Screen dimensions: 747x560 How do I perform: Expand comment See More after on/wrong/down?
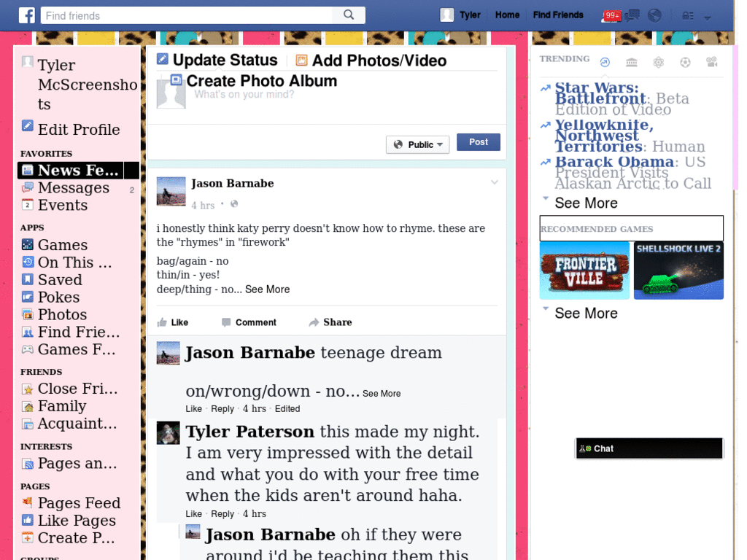[x=381, y=394]
